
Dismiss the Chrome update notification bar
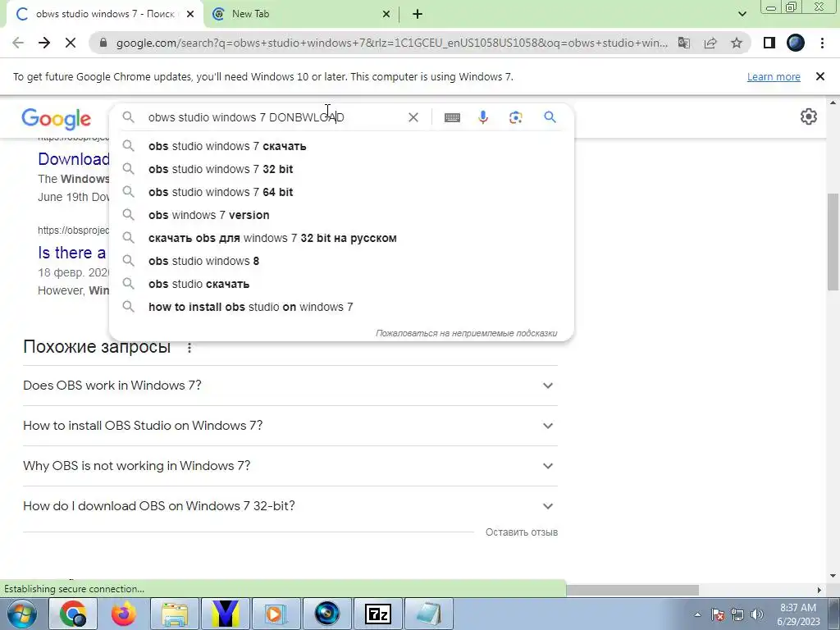click(x=819, y=76)
